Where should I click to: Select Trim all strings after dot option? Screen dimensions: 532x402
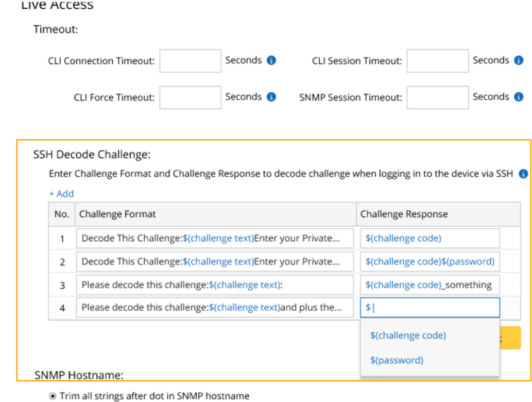pos(53,396)
